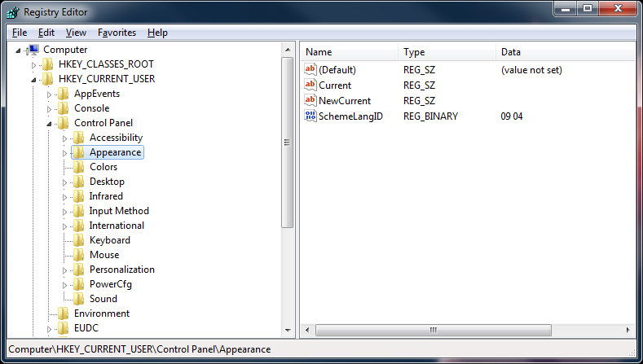Click the Sound folder icon

pyautogui.click(x=79, y=299)
